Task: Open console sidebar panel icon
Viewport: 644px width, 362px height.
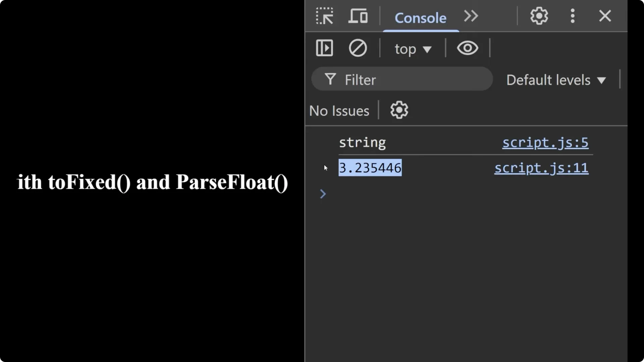Action: 324,48
